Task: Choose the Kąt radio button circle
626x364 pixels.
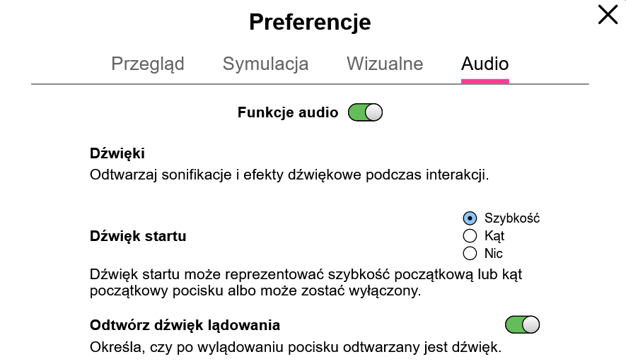Action: pyautogui.click(x=470, y=236)
